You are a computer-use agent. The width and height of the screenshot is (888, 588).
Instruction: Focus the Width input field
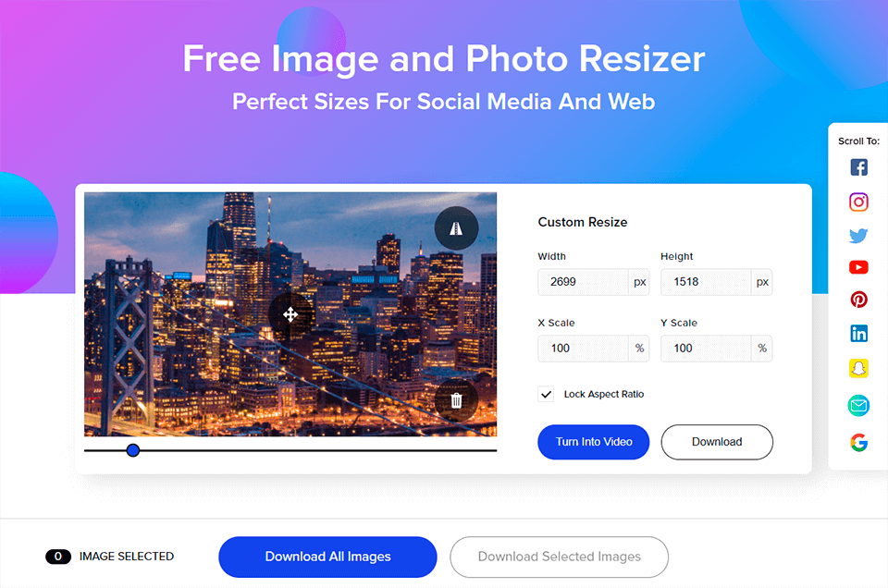[x=583, y=282]
